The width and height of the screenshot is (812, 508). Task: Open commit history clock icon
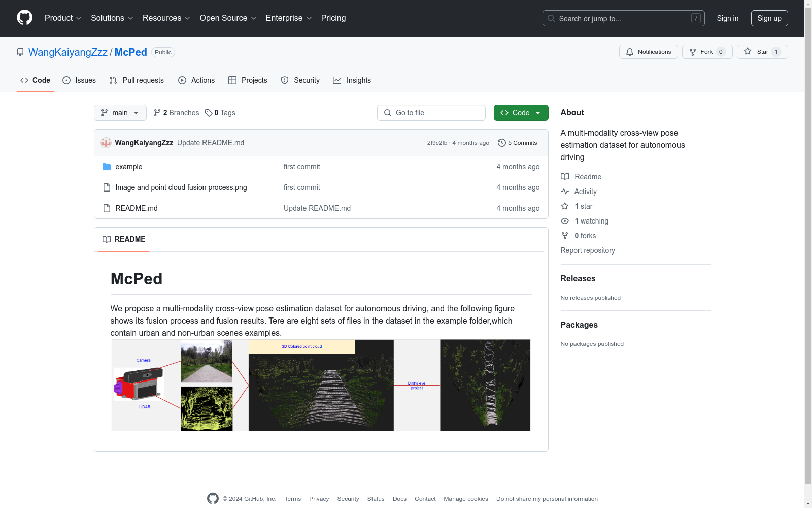point(501,143)
